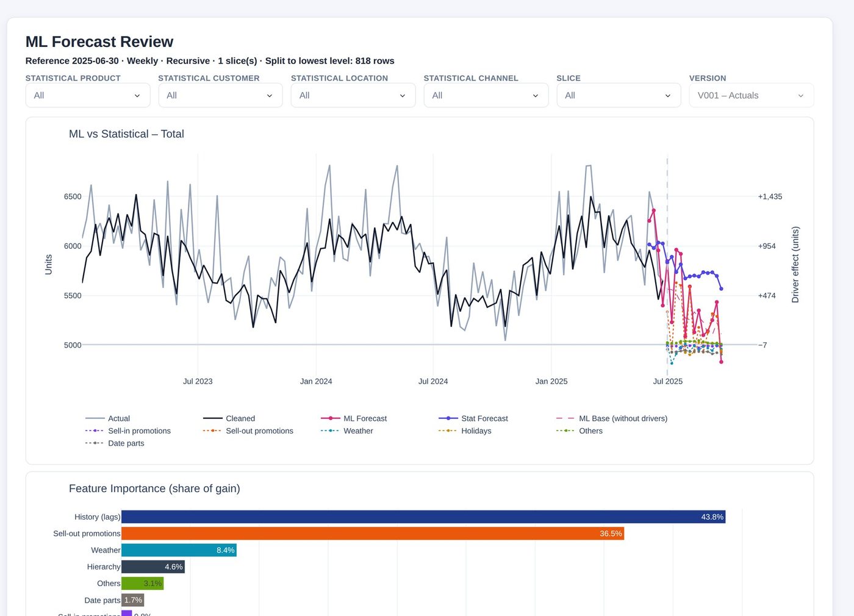Click the 'Hierarchy' bar label
This screenshot has width=854, height=616.
[x=104, y=567]
